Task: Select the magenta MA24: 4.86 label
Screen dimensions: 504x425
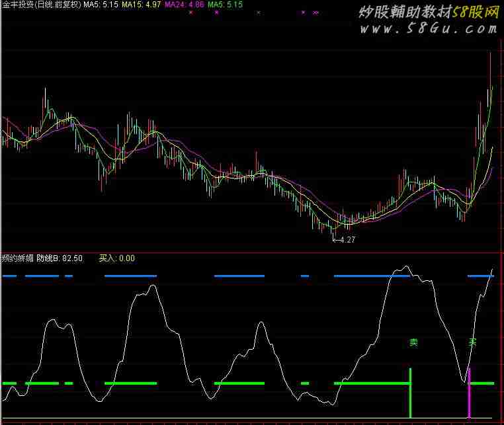Action: point(184,5)
